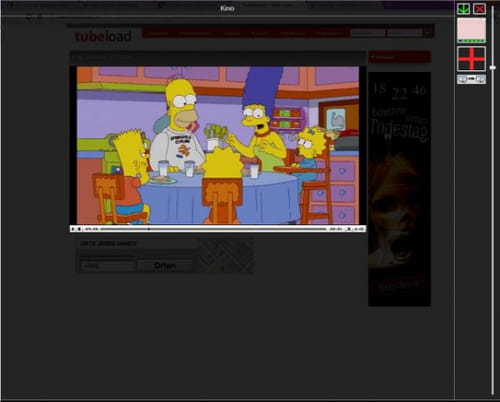Click the green download arrow icon
Image resolution: width=500 pixels, height=402 pixels.
[x=463, y=9]
